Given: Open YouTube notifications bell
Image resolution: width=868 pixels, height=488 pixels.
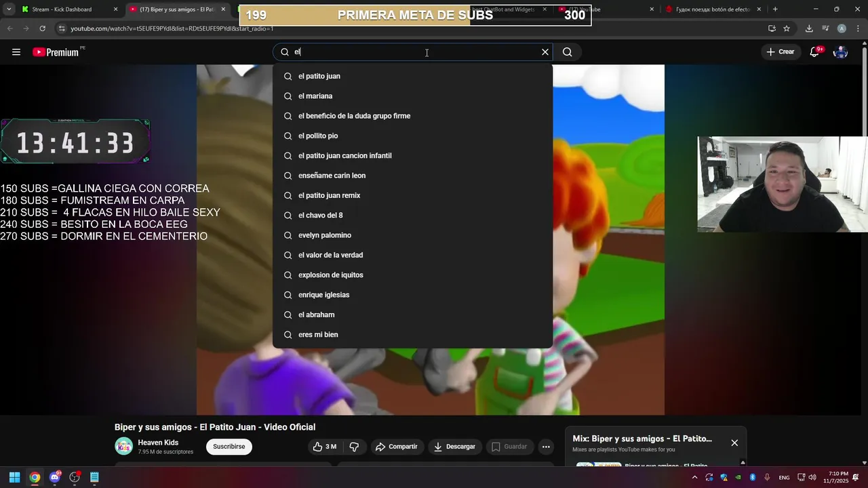Looking at the screenshot, I should (815, 52).
